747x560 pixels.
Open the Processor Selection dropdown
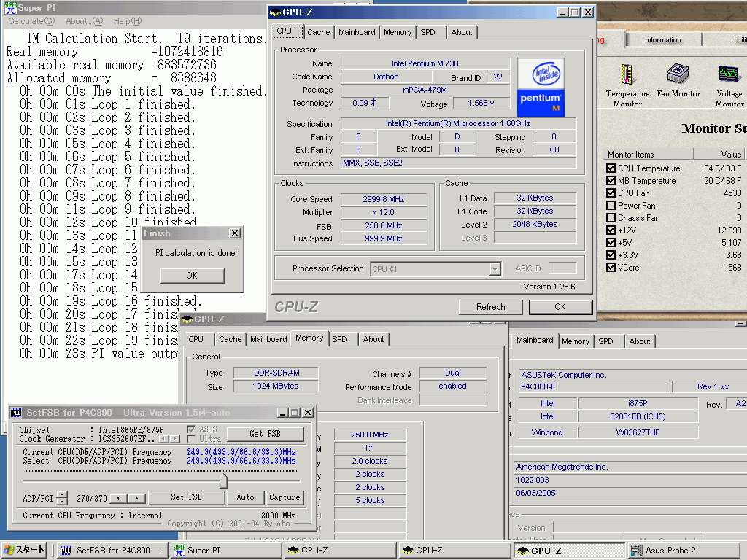coord(495,269)
